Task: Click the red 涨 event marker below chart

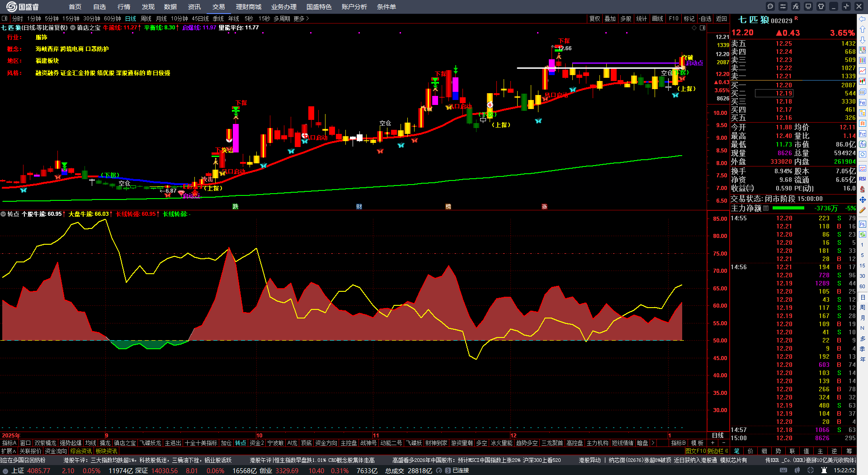Action: click(544, 207)
